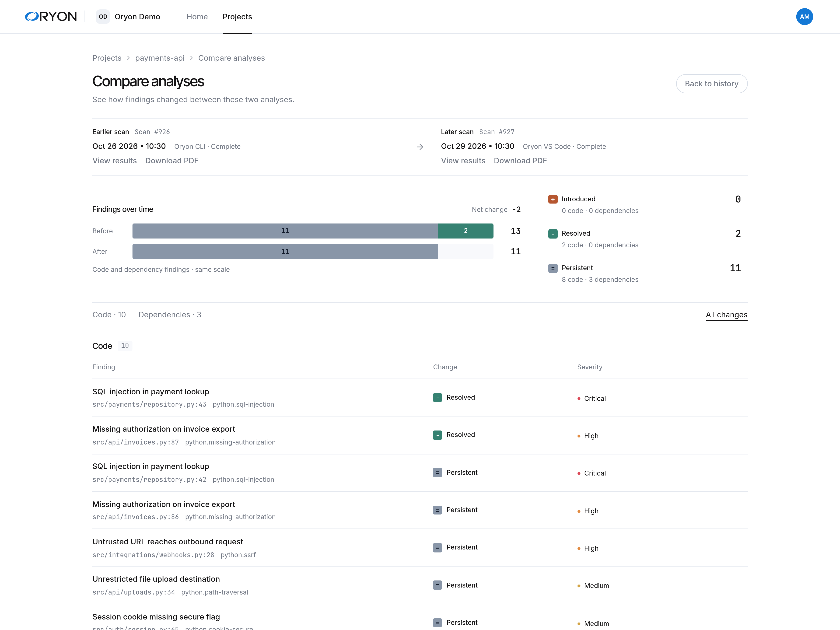Click the Persistent icon for invoices.py:86 row
Image resolution: width=840 pixels, height=630 pixels.
pyautogui.click(x=437, y=510)
